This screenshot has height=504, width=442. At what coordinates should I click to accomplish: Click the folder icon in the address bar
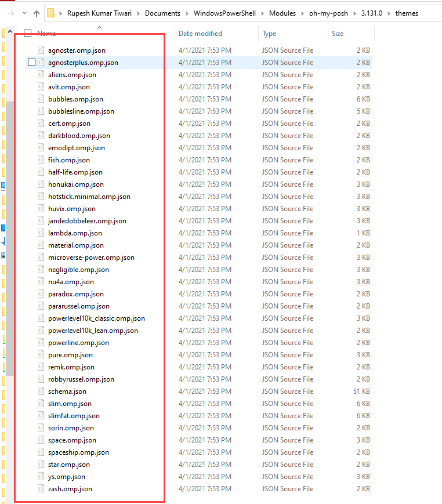pos(51,13)
